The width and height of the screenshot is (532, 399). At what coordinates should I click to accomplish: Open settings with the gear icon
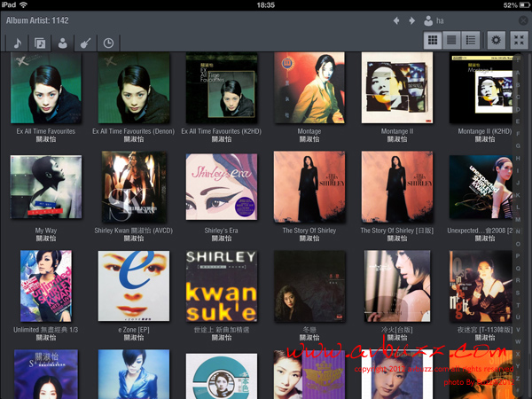click(x=496, y=40)
